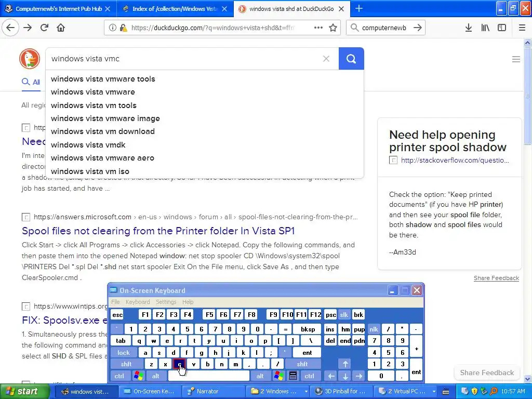Open the Downloads arrow icon
Screen dimensions: 532x399
click(468, 28)
